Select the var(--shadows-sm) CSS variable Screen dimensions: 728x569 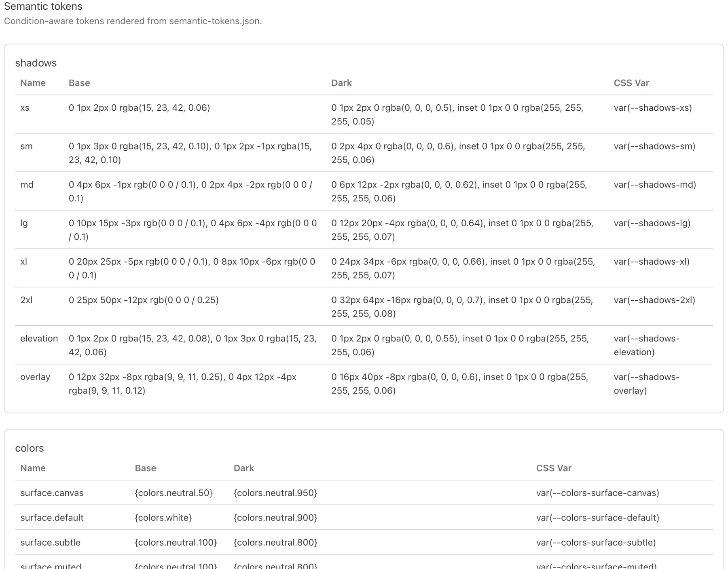(x=654, y=146)
